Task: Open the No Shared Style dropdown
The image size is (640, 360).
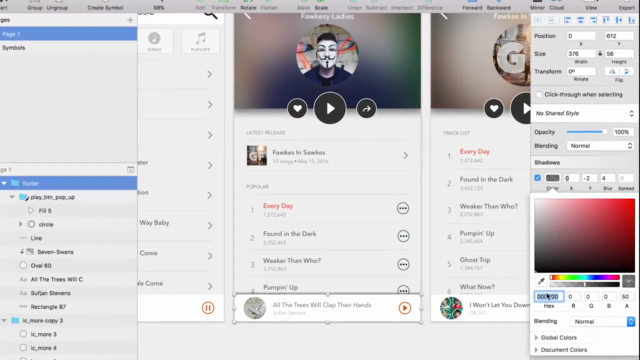Action: 584,113
